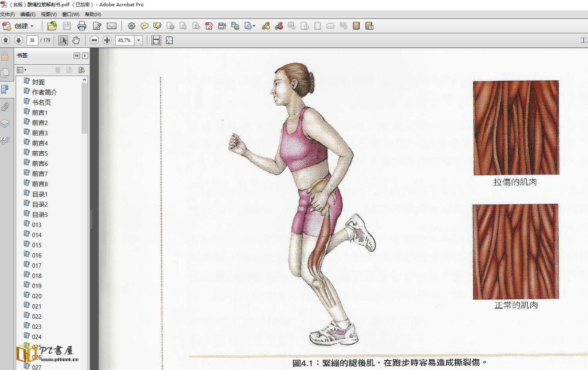Open a file with the folder icon
The height and width of the screenshot is (370, 588).
[x=52, y=26]
